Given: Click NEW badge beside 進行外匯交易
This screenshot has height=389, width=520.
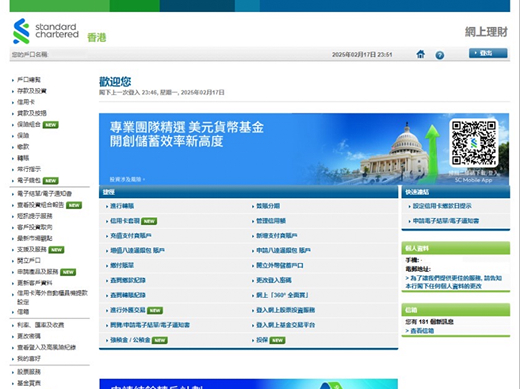Looking at the screenshot, I should click(155, 310).
